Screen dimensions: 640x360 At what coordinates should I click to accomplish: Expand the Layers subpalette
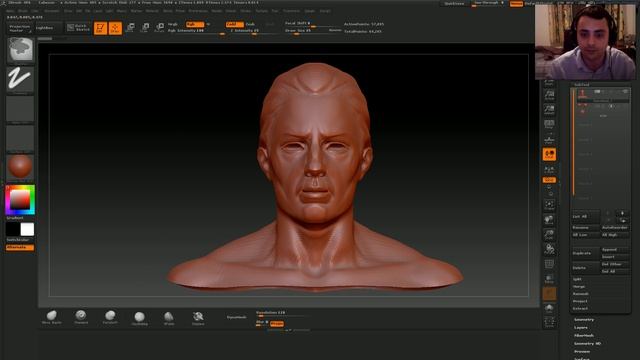tap(581, 327)
